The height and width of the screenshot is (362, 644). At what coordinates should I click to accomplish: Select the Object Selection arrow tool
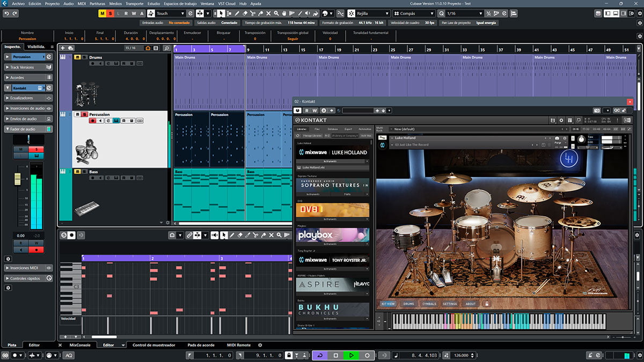[x=221, y=13]
